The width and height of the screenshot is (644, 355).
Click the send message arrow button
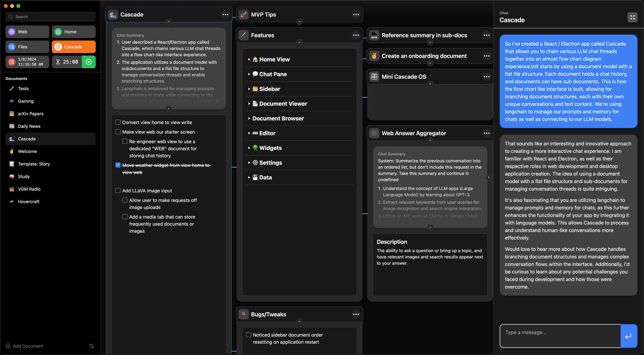coord(628,336)
